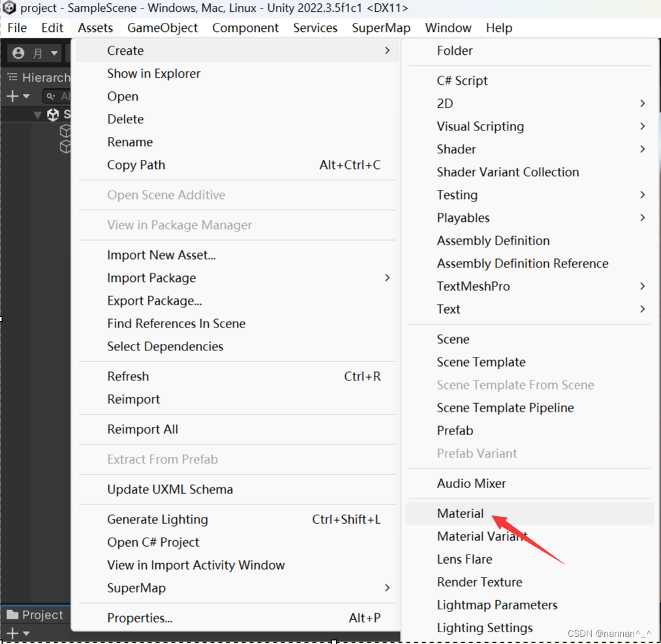This screenshot has width=661, height=644.
Task: Create a Shader Variant Collection
Action: point(530,172)
